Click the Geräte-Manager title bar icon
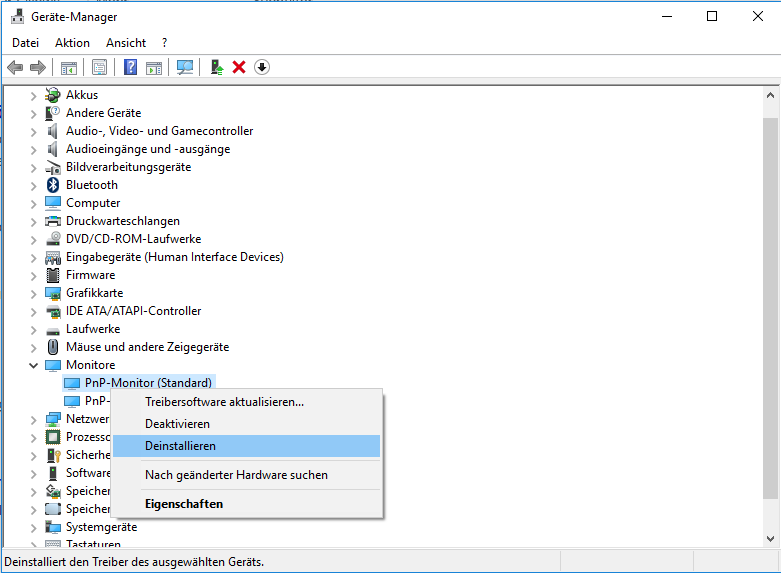Image resolution: width=781 pixels, height=573 pixels. point(17,16)
